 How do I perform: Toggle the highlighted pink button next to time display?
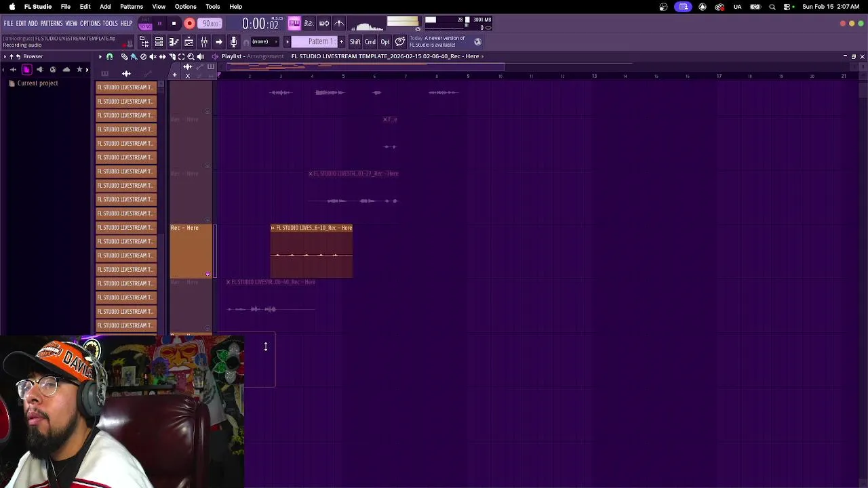[294, 23]
